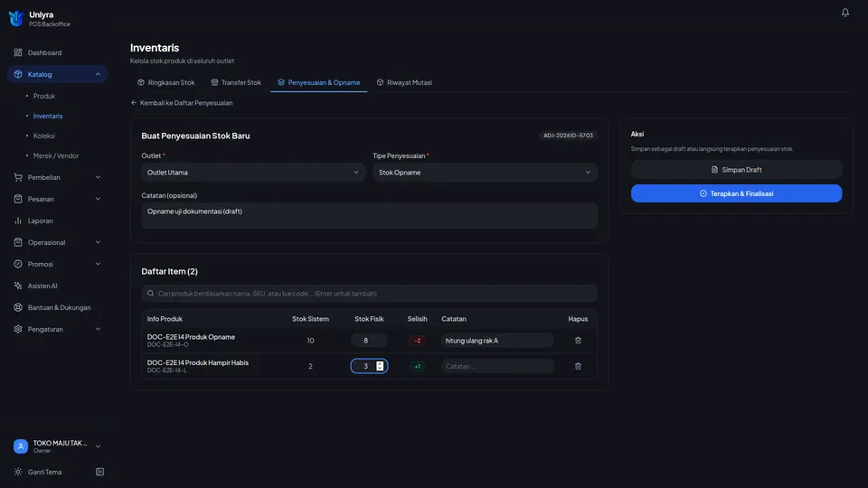
Task: Open the Outlet Utama dropdown
Action: [x=253, y=172]
